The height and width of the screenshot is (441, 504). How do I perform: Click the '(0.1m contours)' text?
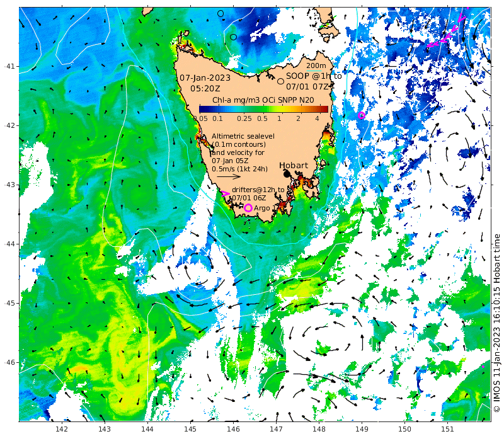coord(239,144)
